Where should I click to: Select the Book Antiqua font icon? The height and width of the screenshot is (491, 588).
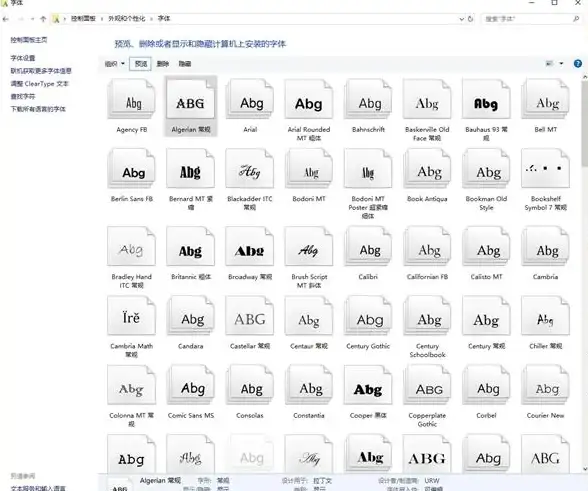427,168
